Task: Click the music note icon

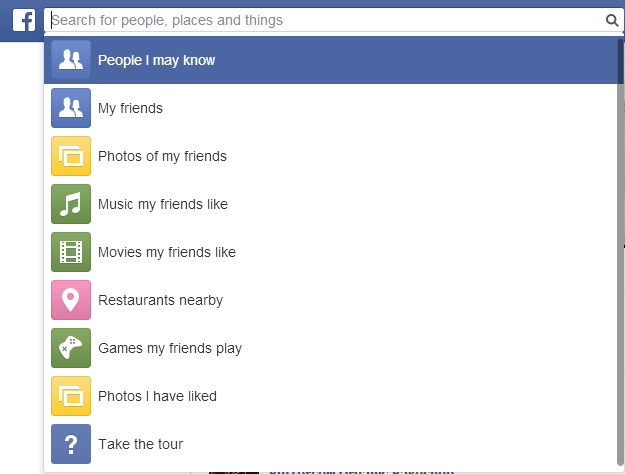Action: (x=71, y=204)
